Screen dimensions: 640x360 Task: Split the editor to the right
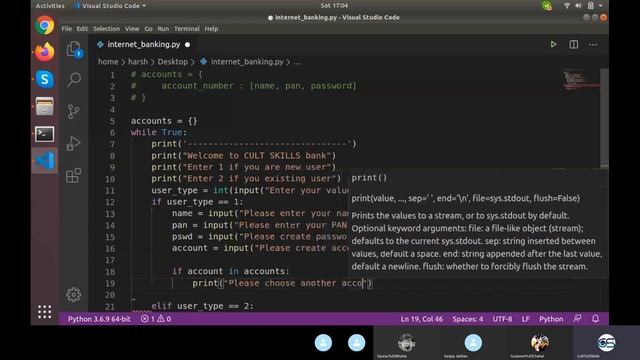[573, 44]
